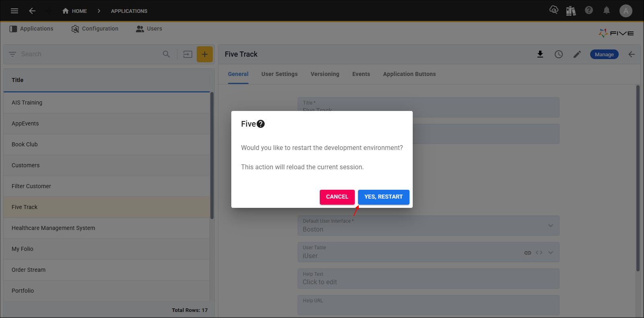The width and height of the screenshot is (644, 318).
Task: Open the Users menu
Action: (149, 29)
